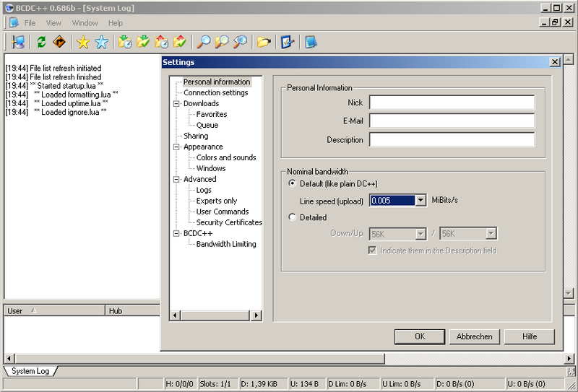Viewport: 578px width, 392px height.
Task: Open Finished Uploads icon with red arrow and checkmark
Action: click(179, 42)
